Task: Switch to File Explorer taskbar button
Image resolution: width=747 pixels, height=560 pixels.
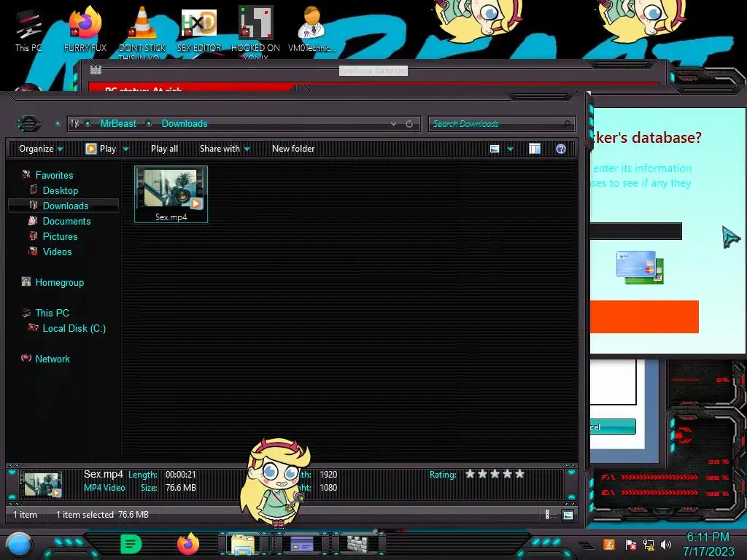Action: pos(243,544)
